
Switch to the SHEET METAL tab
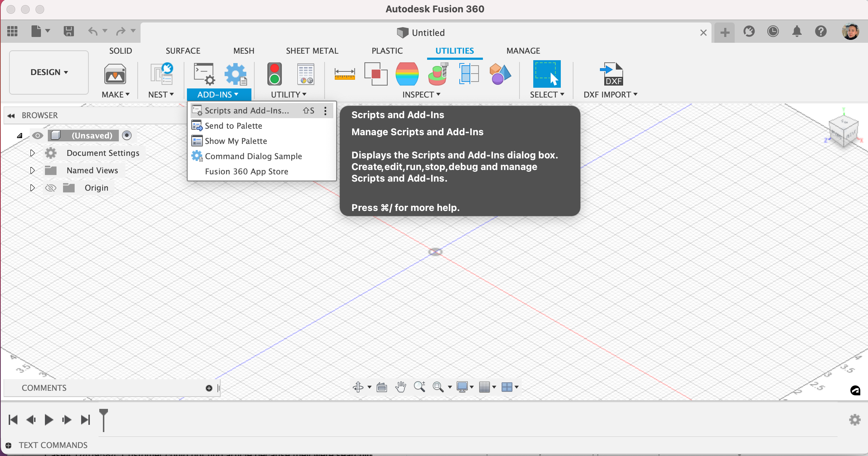pos(312,51)
